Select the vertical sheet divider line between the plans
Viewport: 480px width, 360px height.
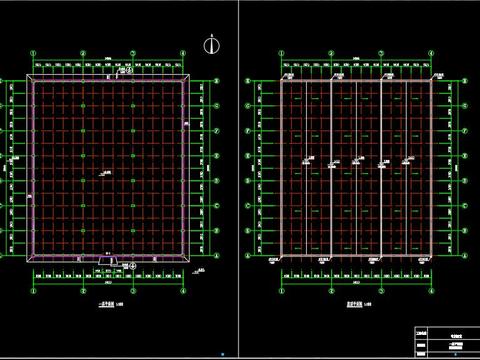[x=239, y=178]
